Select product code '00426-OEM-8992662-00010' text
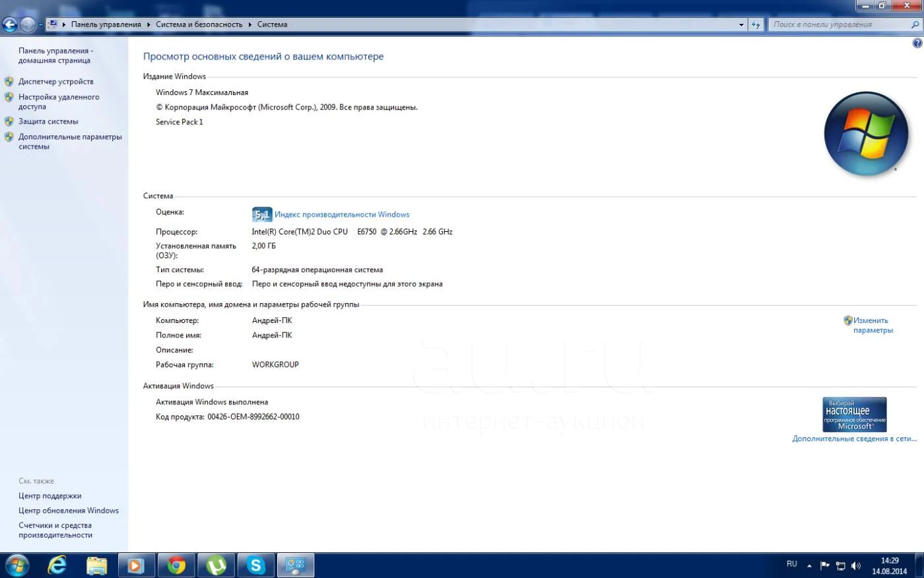 point(253,417)
